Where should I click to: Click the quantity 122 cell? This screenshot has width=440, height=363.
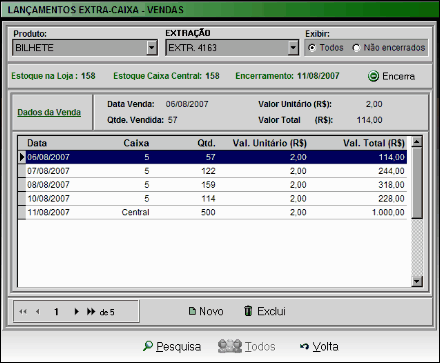point(208,171)
